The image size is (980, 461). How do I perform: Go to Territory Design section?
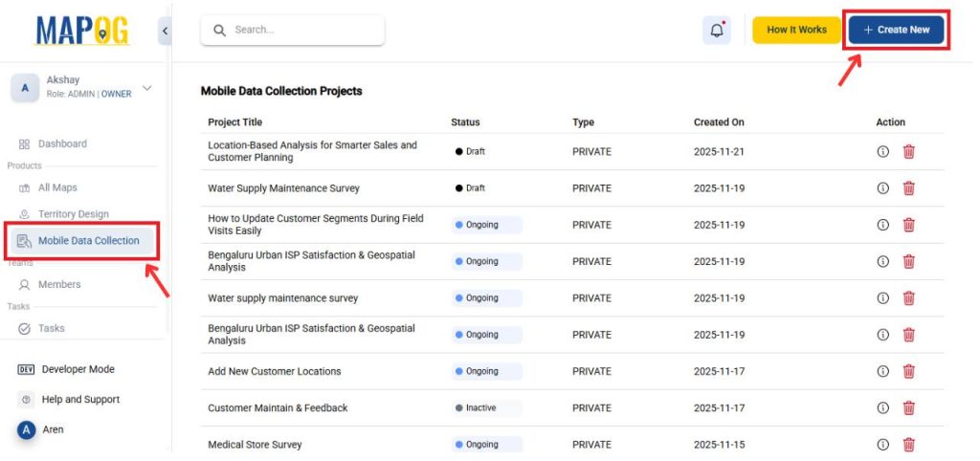(x=73, y=214)
